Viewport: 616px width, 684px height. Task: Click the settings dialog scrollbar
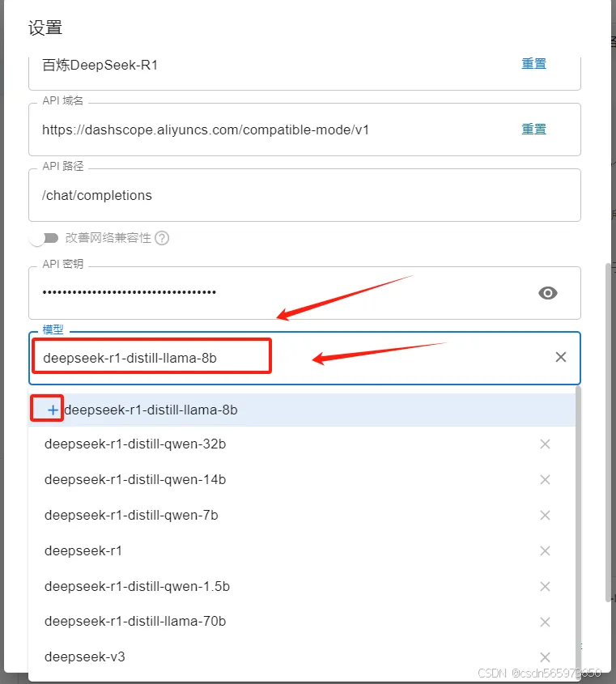click(x=608, y=432)
